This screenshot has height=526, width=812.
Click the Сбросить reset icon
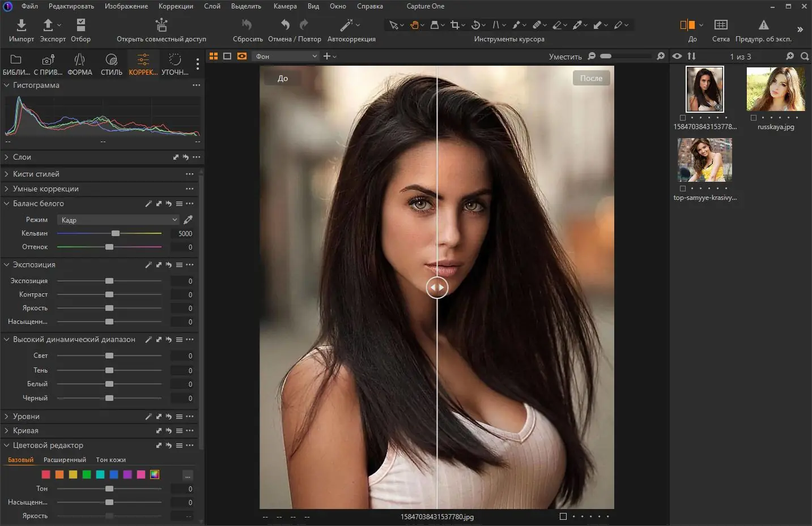pos(247,25)
